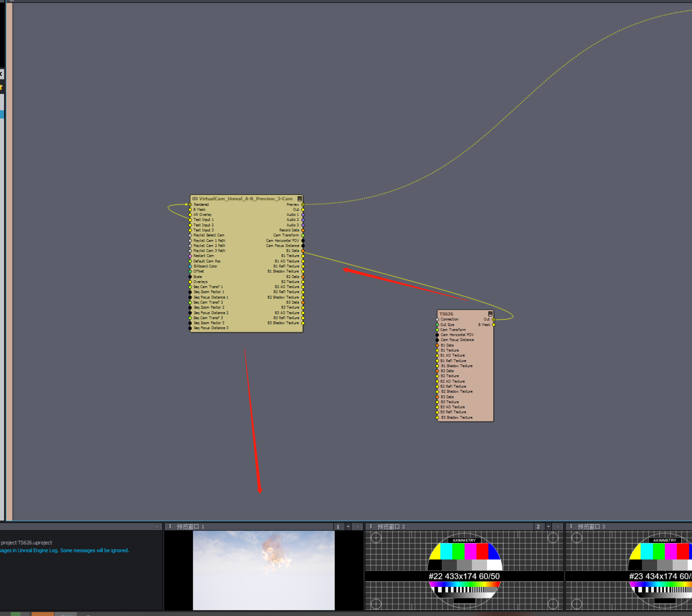692x616 pixels.
Task: Close the log panel
Action: coord(156,527)
